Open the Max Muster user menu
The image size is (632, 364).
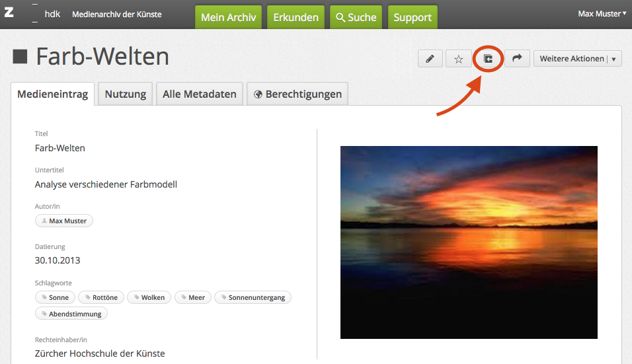click(x=602, y=13)
